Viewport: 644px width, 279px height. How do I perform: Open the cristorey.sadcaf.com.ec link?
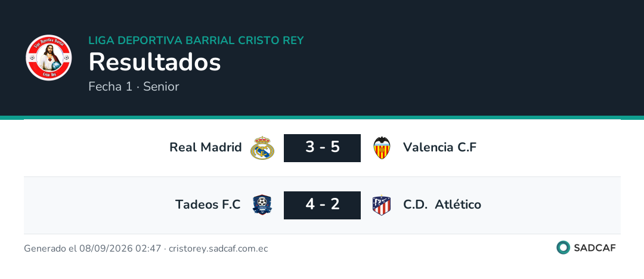(x=218, y=249)
